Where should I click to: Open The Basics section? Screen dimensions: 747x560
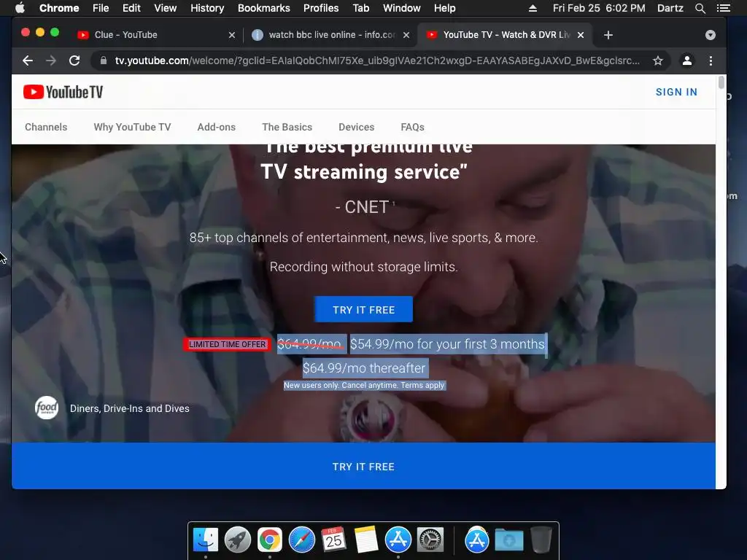pos(287,127)
